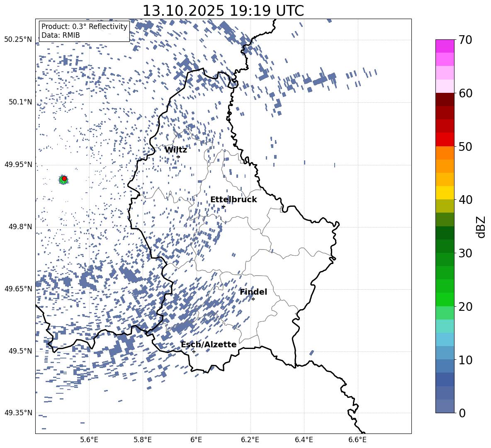This screenshot has width=491, height=448.
Task: Click the 49.5°N latitude label
Action: click(x=20, y=351)
